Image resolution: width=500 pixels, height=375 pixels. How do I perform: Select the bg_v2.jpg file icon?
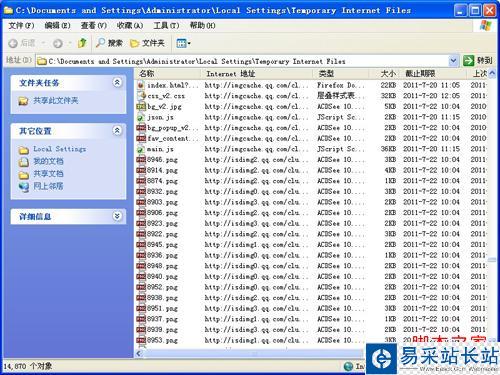[x=141, y=107]
